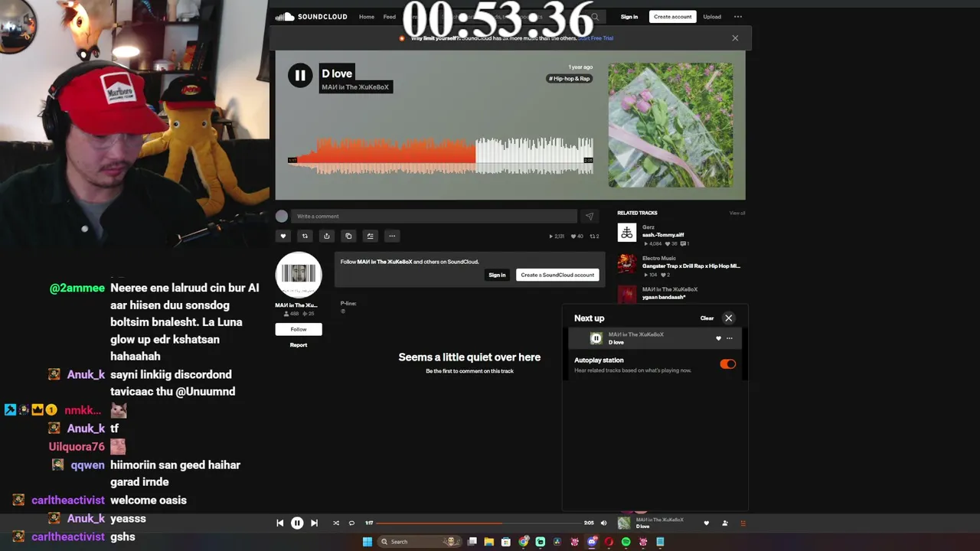Viewport: 980px width, 551px height.
Task: Like the D love track below the waveform
Action: 283,236
